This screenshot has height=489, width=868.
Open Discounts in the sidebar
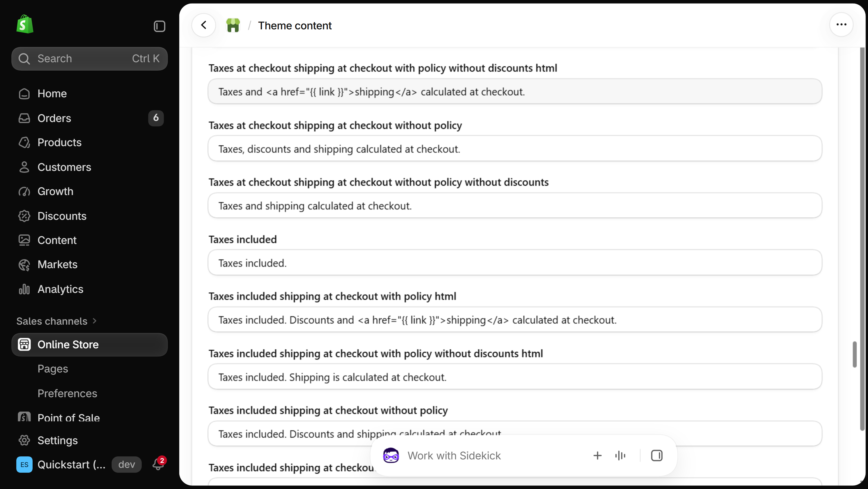(x=90, y=216)
